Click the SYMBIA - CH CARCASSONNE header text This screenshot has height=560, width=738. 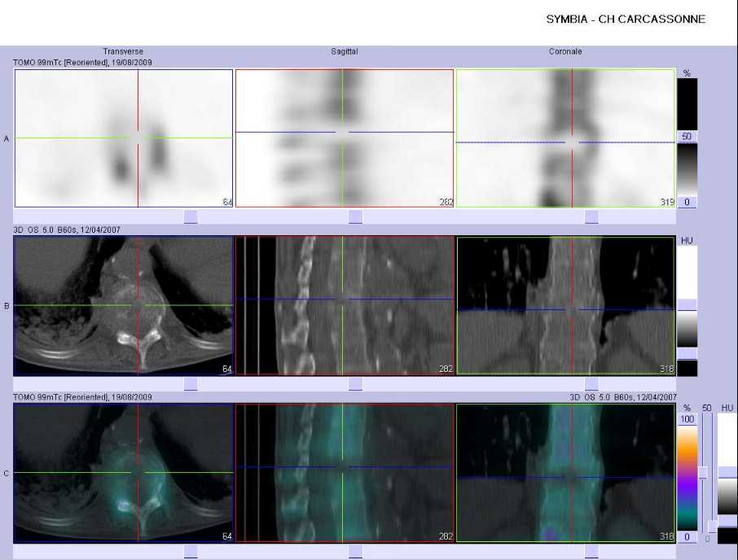pos(626,20)
